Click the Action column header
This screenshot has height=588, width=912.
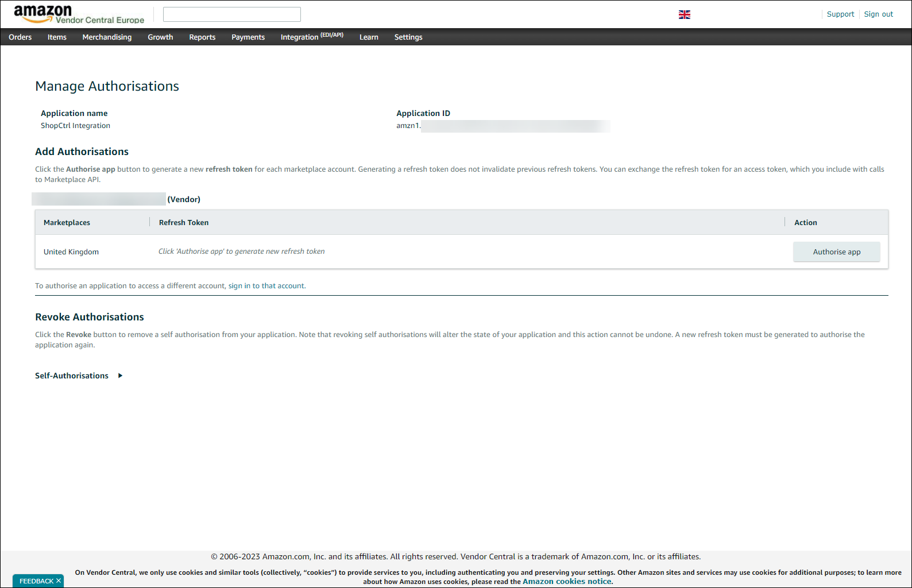point(805,222)
